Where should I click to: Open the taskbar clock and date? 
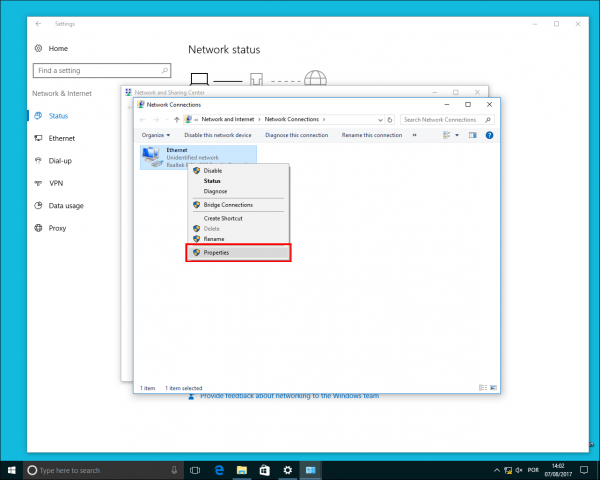558,470
